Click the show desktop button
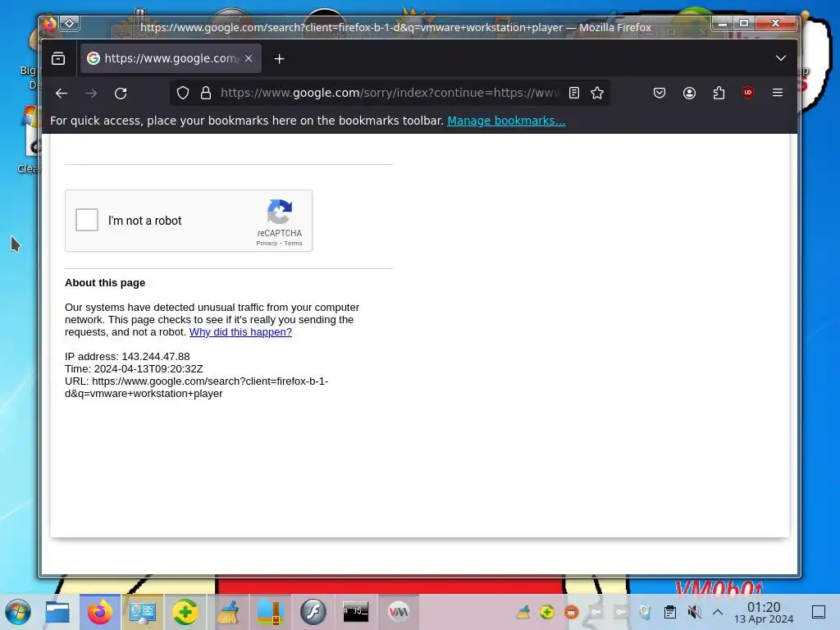Viewport: 840px width, 630px height. coord(819,612)
